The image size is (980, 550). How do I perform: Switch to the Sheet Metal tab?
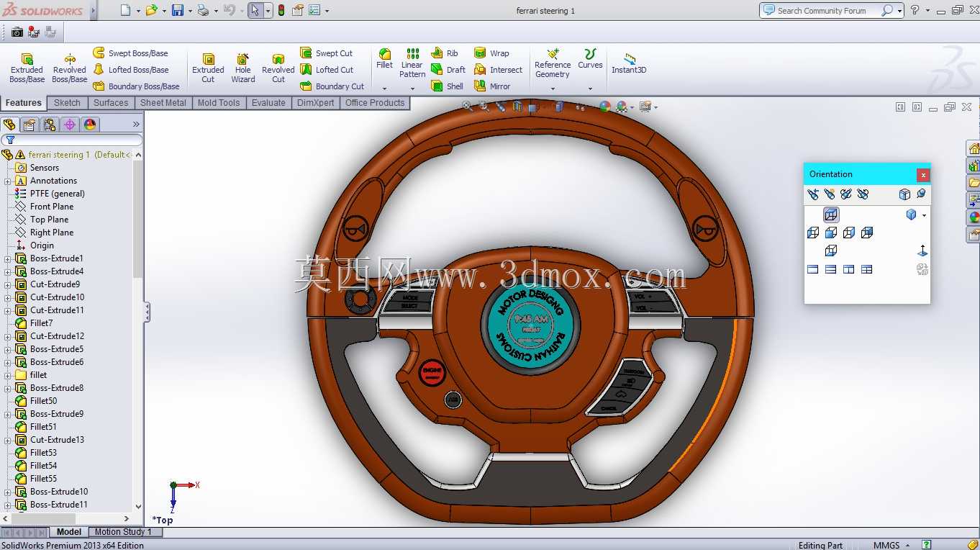pos(163,103)
